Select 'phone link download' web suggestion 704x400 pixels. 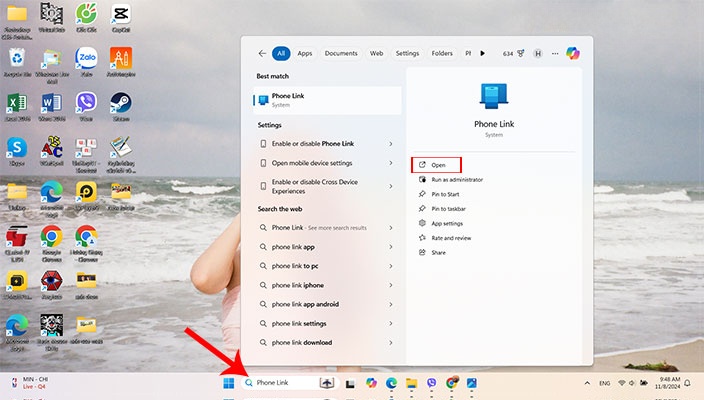327,343
